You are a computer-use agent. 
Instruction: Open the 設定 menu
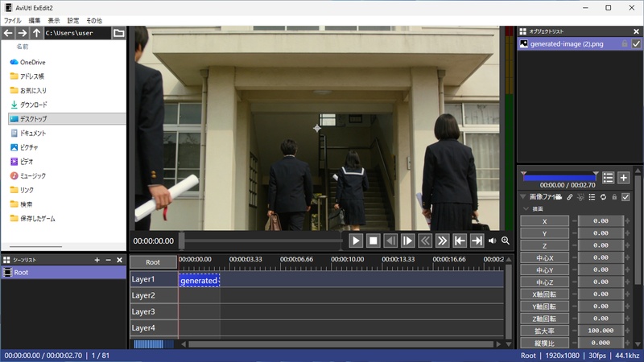click(73, 19)
